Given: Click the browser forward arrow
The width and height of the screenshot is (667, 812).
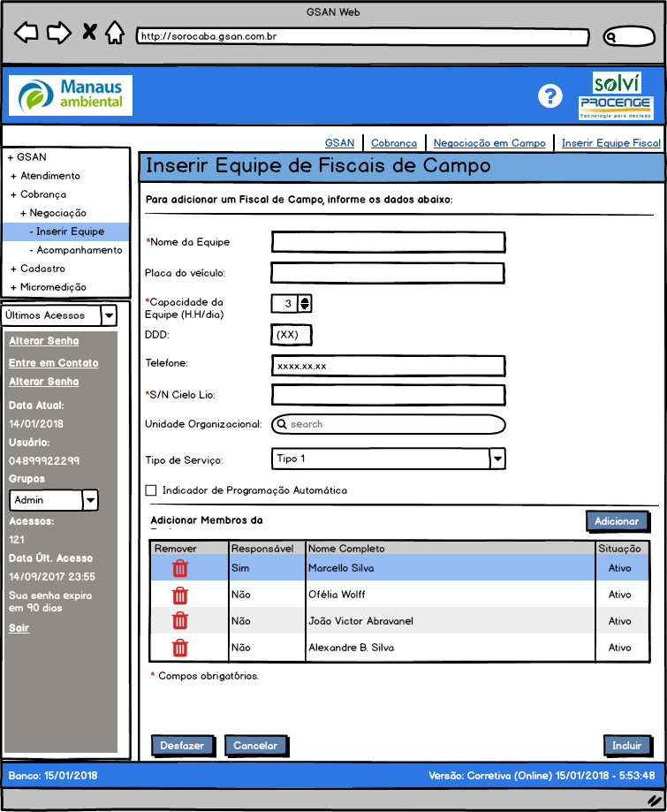Looking at the screenshot, I should coord(58,34).
